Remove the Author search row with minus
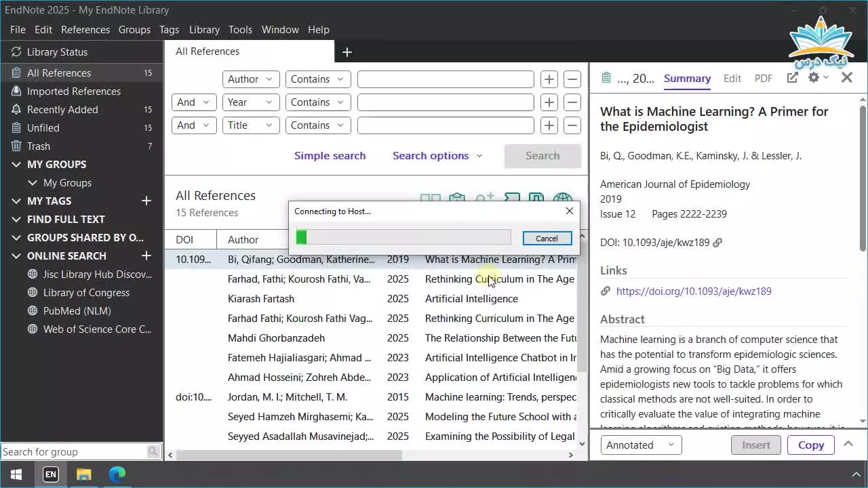The height and width of the screenshot is (488, 868). [572, 79]
